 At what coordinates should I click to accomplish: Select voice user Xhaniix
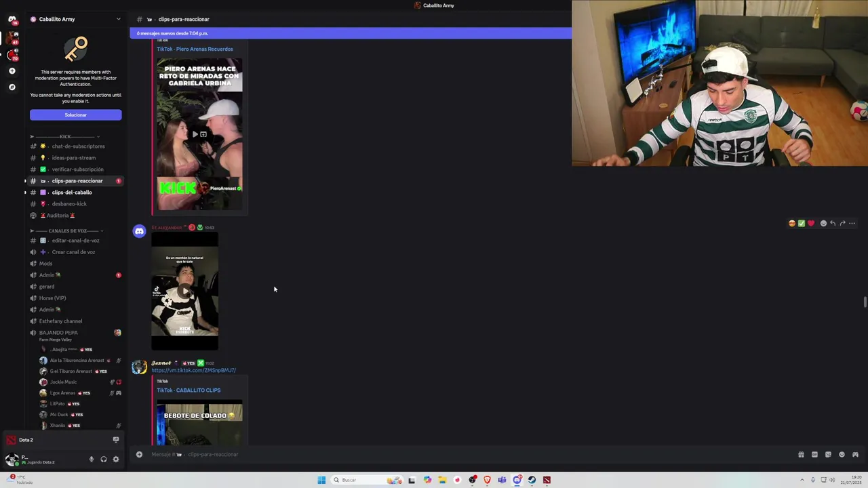tap(80, 426)
